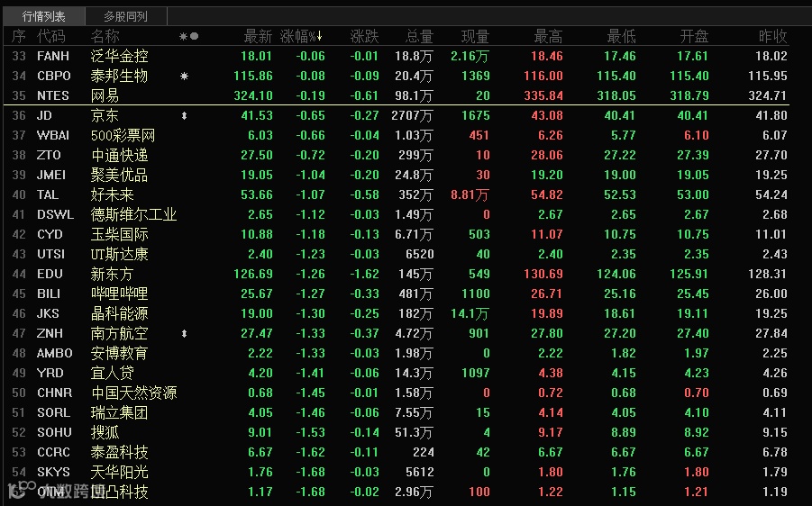This screenshot has width=812, height=506.
Task: Sort by the 涨幅% column header
Action: [x=301, y=36]
